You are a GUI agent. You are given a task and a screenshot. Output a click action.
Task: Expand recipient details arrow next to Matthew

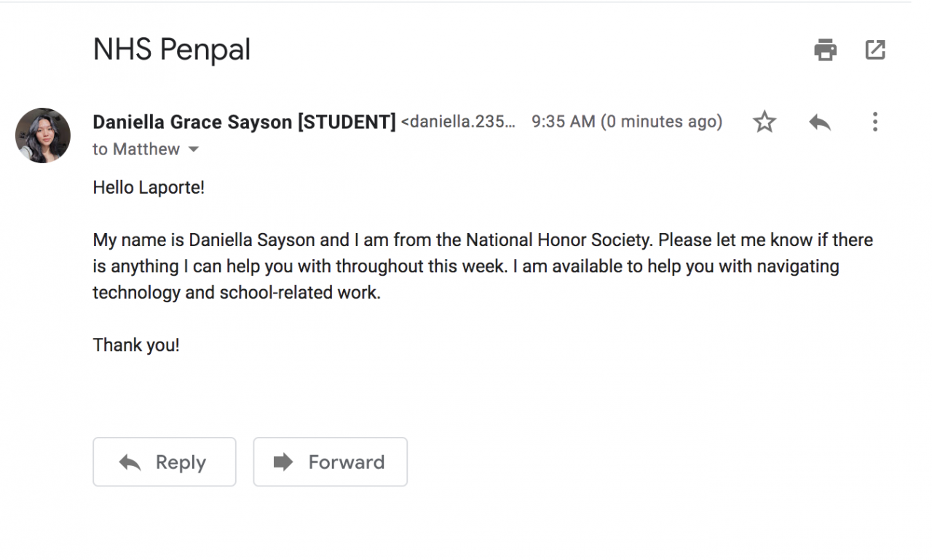click(194, 149)
